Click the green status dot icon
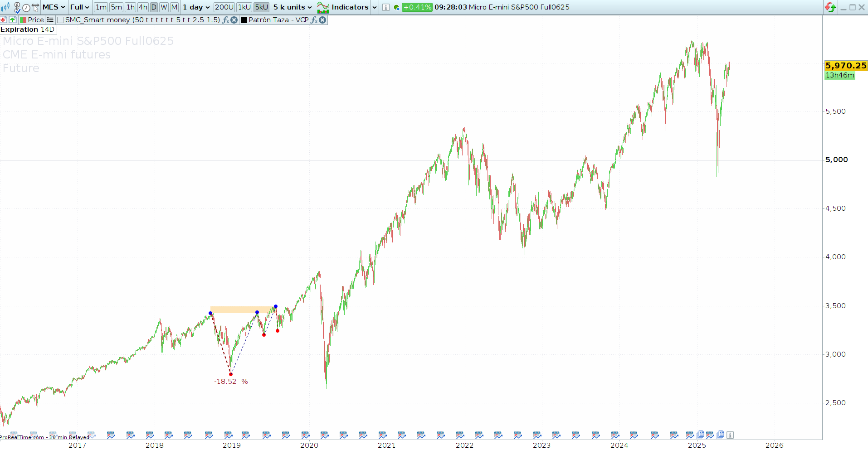Screen dimensions: 868x450 396,8
